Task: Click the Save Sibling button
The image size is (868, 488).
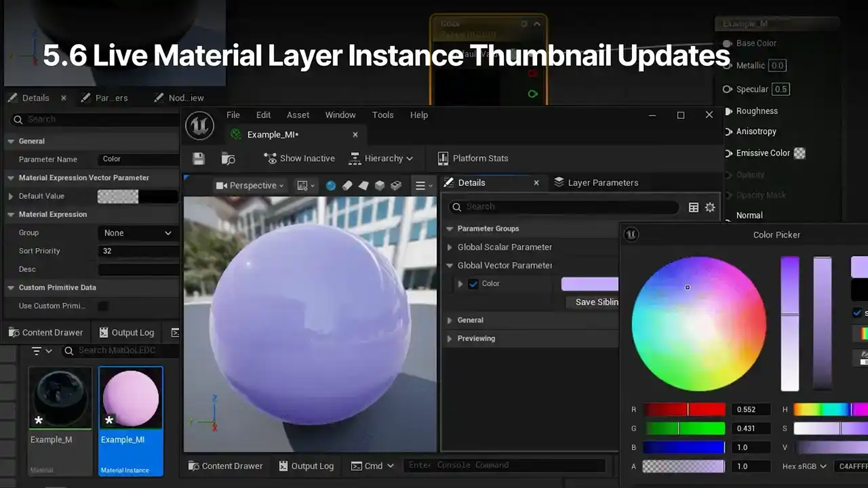Action: coord(595,302)
